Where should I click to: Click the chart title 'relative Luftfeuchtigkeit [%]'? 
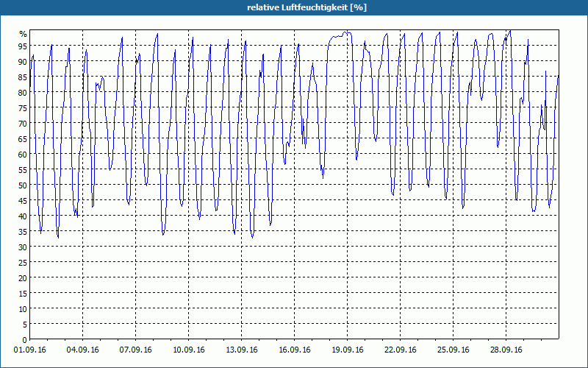(x=306, y=7)
